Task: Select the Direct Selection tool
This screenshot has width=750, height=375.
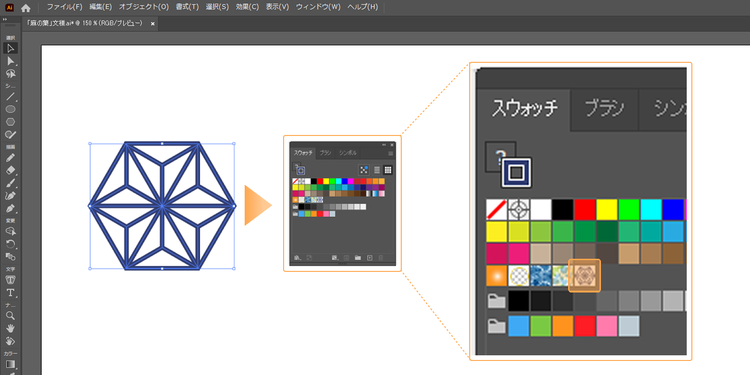Action: pyautogui.click(x=11, y=61)
